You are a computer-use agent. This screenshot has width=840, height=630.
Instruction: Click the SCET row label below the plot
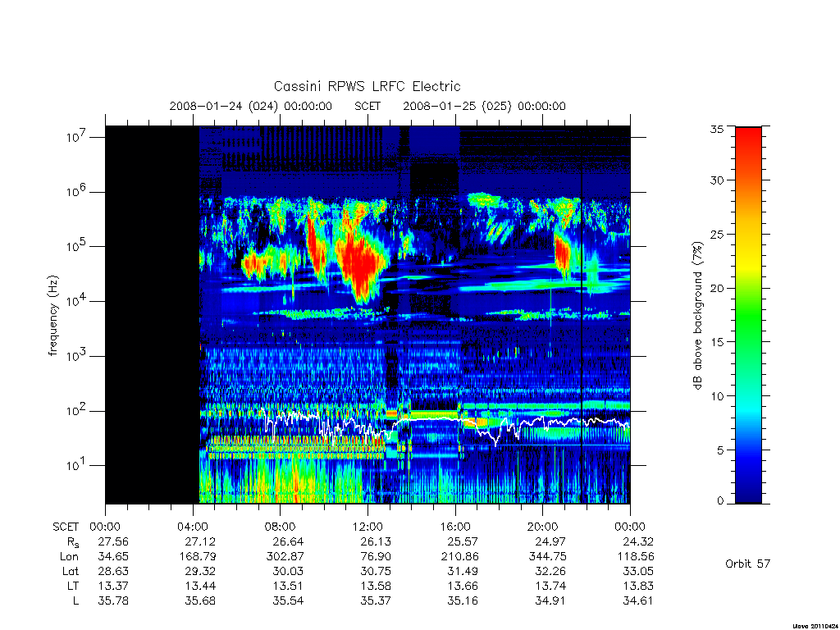pyautogui.click(x=66, y=527)
